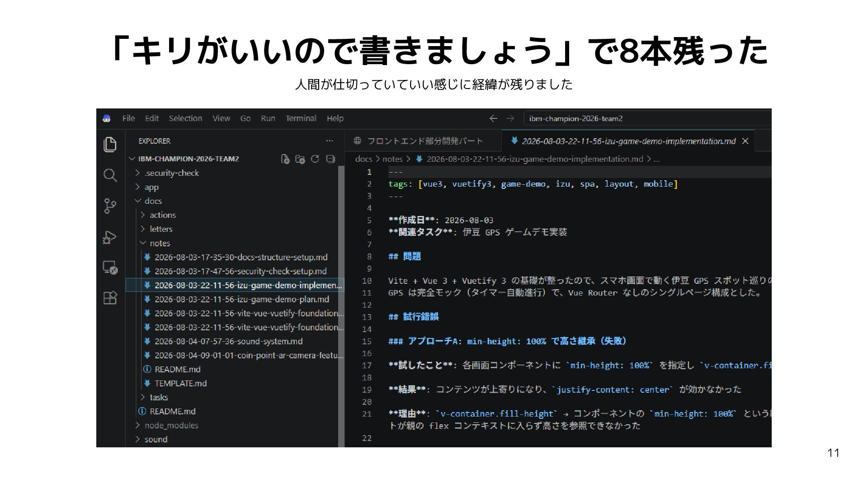Viewport: 868px width, 488px height.
Task: Collapse all folders in Explorer
Action: coord(330,159)
